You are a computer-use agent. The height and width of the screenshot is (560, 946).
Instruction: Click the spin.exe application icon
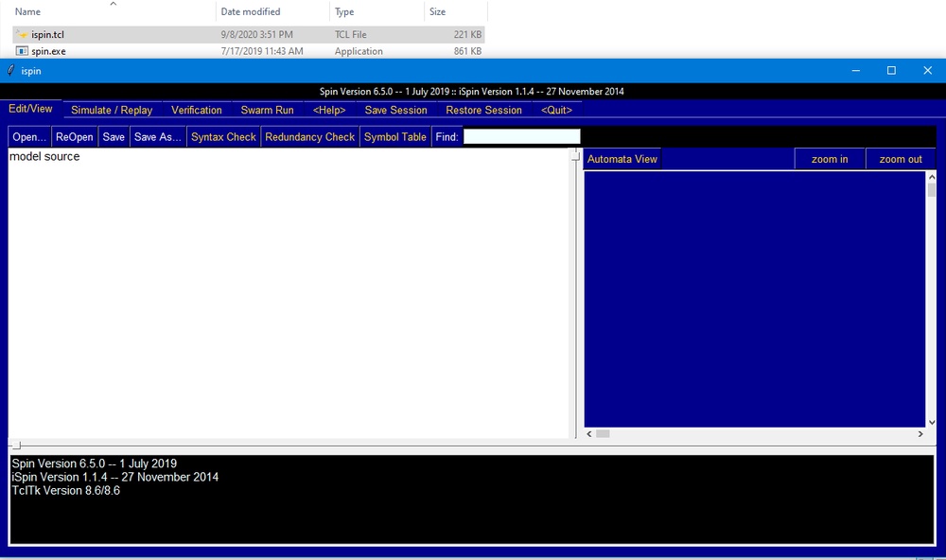click(22, 51)
